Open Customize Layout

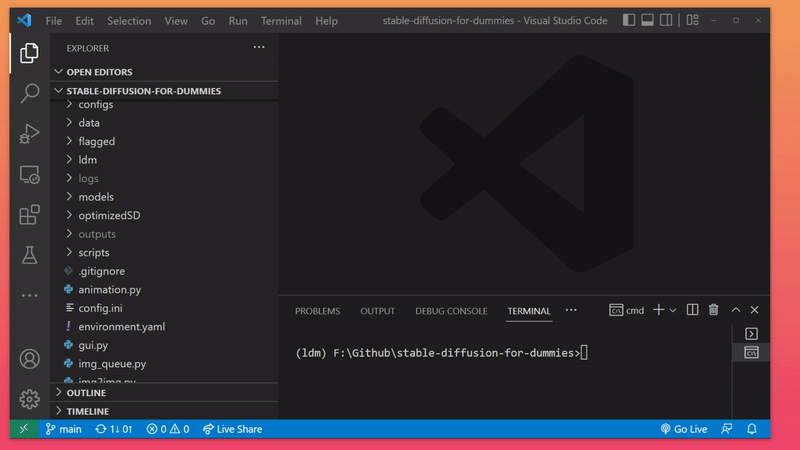coord(692,20)
